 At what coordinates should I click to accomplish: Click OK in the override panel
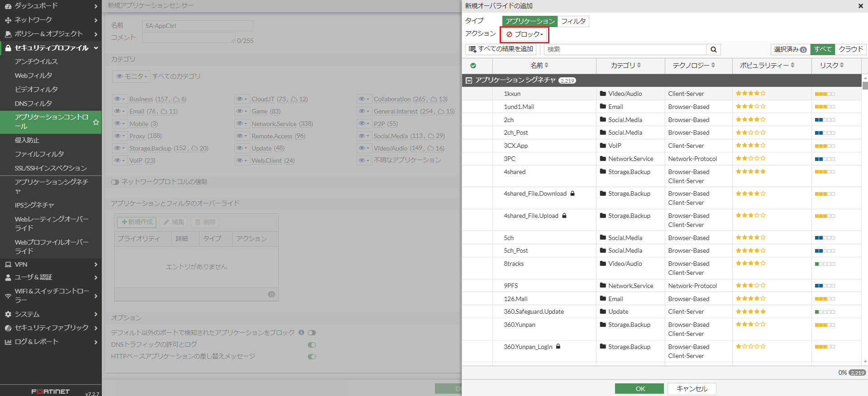point(639,389)
